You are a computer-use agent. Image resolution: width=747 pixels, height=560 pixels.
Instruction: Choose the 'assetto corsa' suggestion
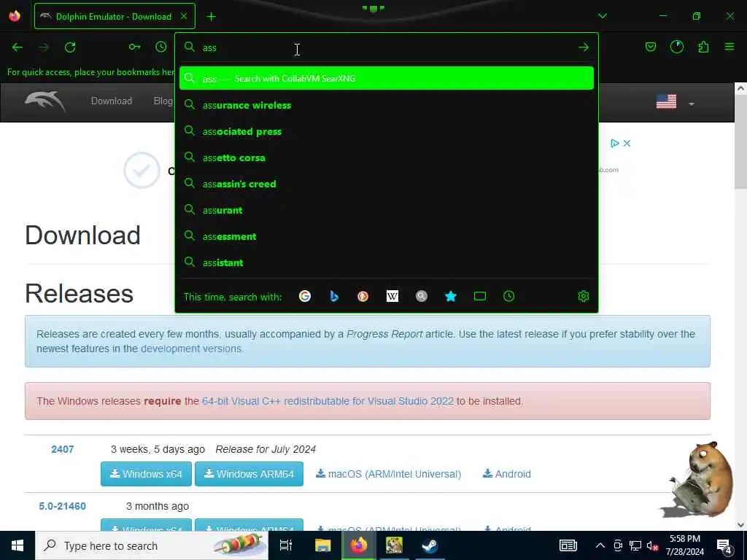coord(387,157)
